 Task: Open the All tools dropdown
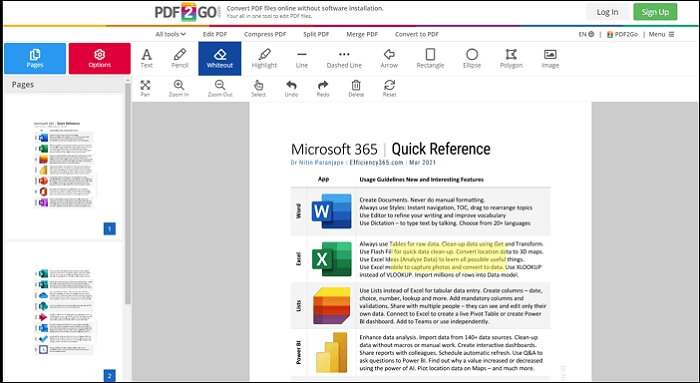point(171,34)
